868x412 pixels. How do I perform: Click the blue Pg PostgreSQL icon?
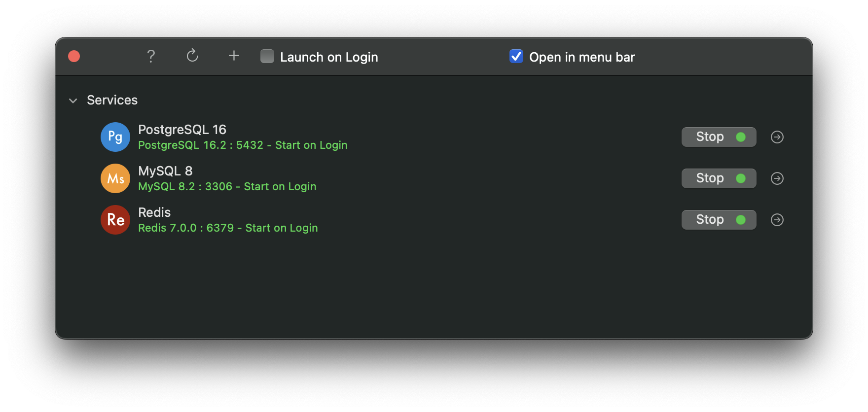[115, 137]
